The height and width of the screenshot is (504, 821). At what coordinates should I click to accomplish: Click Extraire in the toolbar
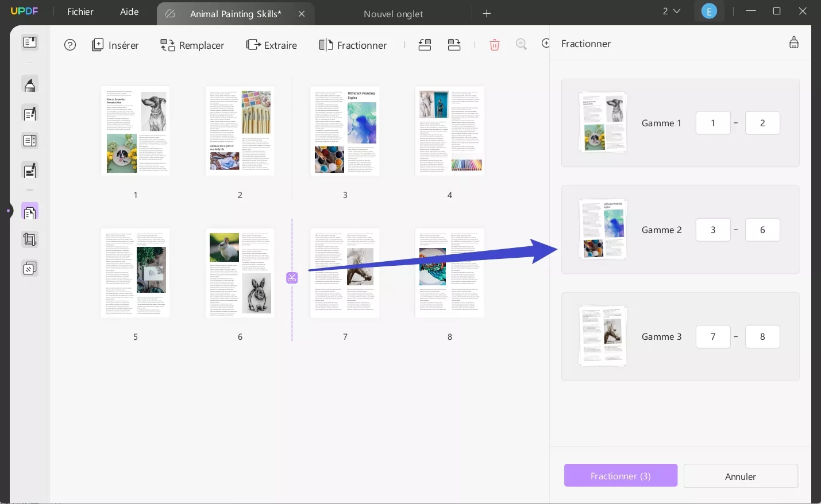tap(271, 45)
